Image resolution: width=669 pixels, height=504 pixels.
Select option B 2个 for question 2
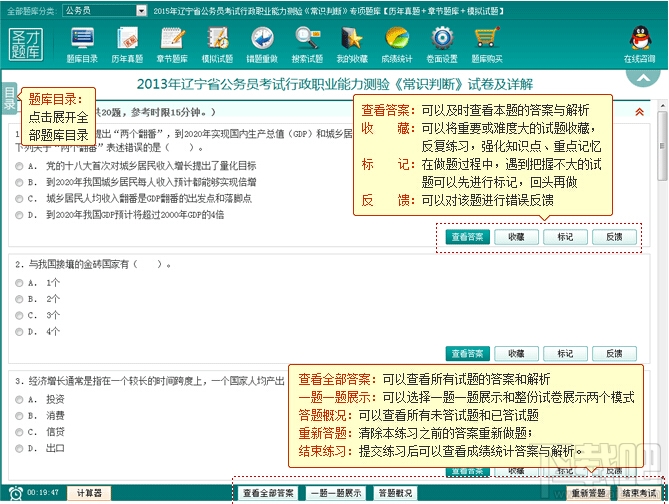(19, 299)
